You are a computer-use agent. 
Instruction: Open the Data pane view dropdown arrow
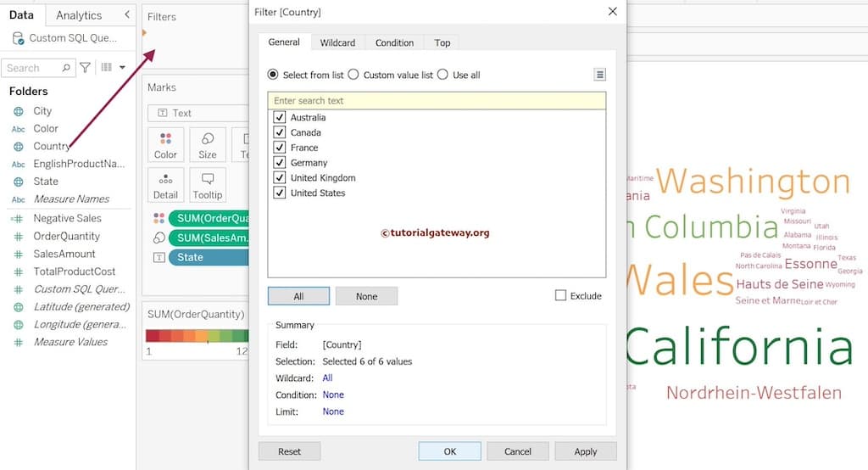pos(122,68)
